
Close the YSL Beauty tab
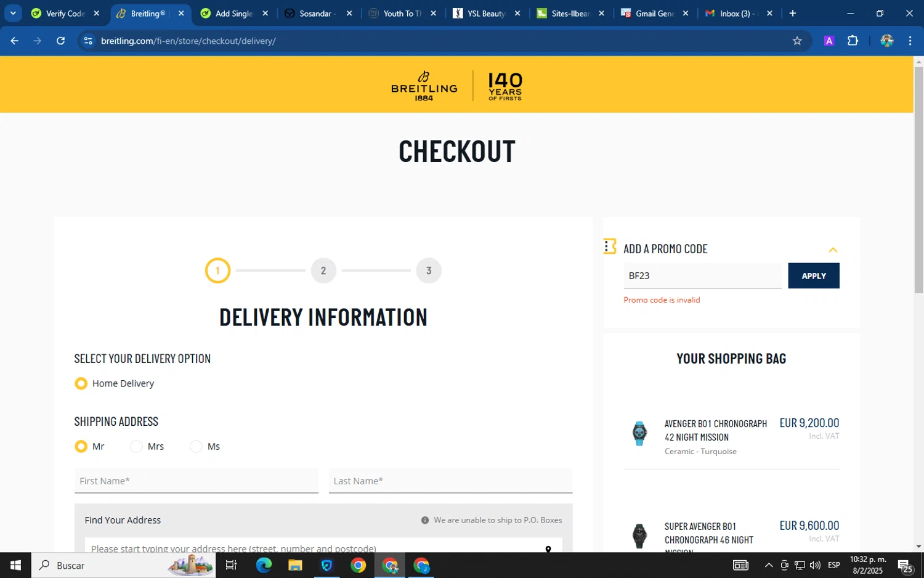[517, 13]
